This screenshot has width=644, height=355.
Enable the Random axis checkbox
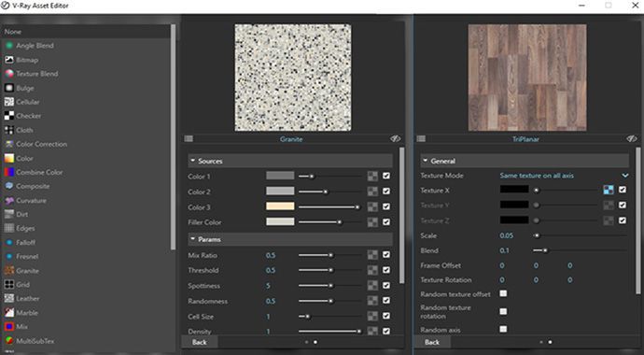pos(503,329)
